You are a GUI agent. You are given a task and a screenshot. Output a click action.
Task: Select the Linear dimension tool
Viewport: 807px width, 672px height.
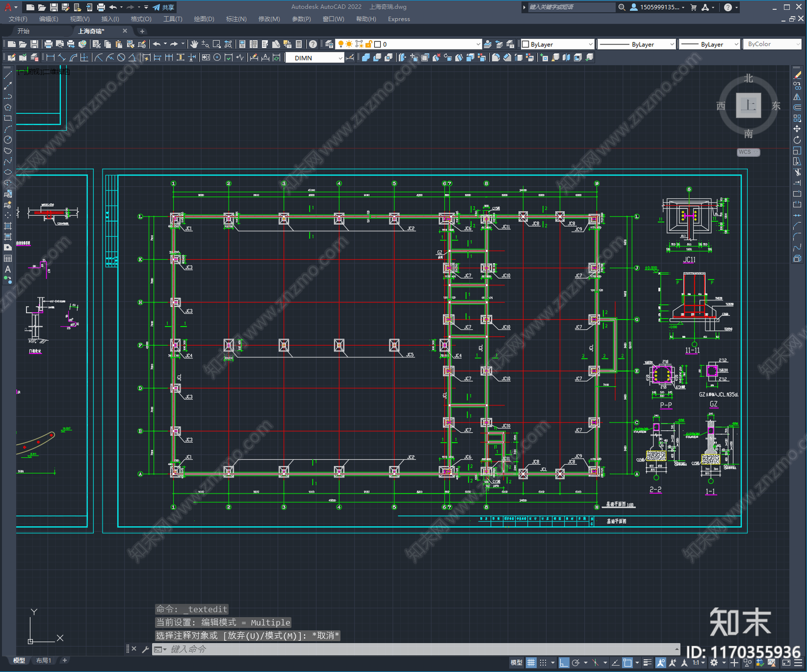(x=50, y=57)
